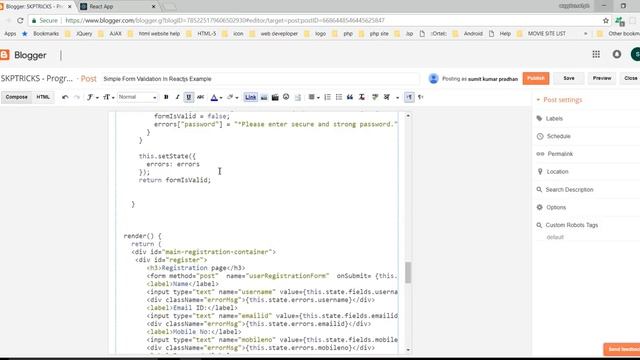Click editor scrollbar down arrow
The image size is (640, 360).
pos(408,350)
